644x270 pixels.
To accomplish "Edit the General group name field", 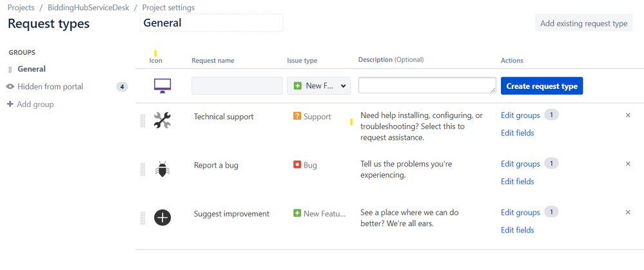I will tap(211, 23).
